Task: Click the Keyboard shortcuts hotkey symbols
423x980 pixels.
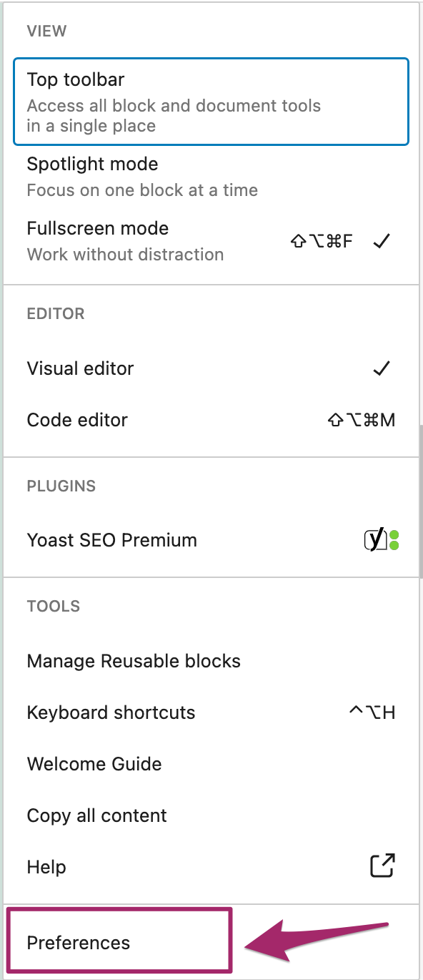Action: 372,712
